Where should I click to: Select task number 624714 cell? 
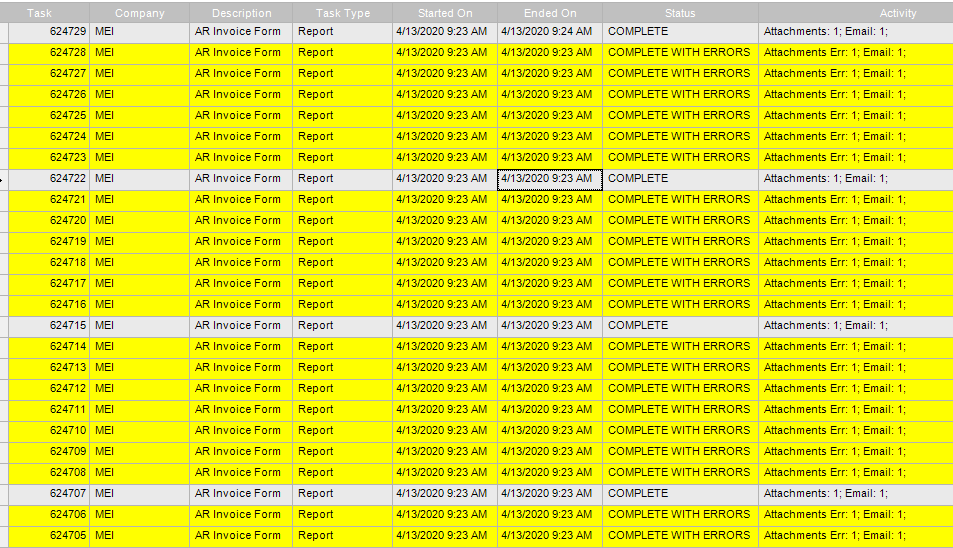point(49,346)
